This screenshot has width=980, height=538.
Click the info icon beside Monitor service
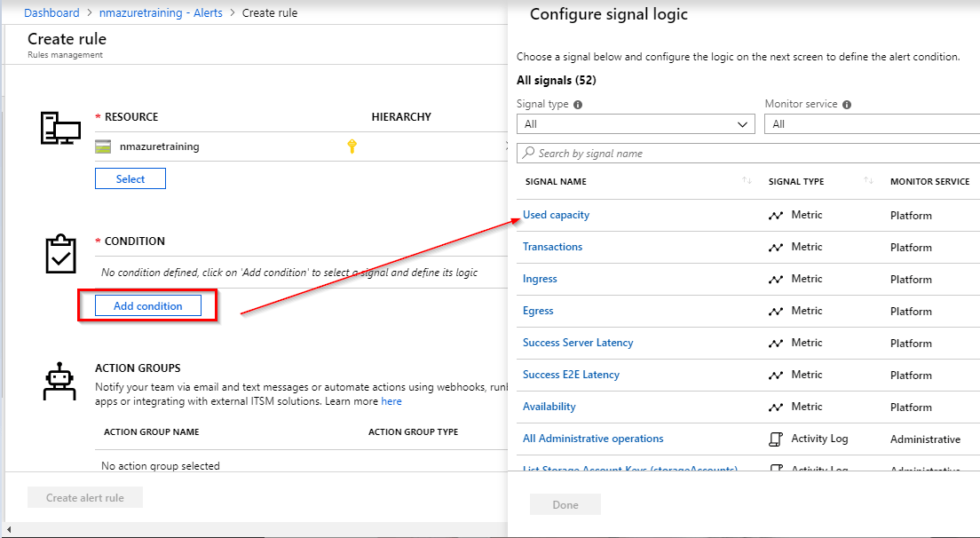846,105
